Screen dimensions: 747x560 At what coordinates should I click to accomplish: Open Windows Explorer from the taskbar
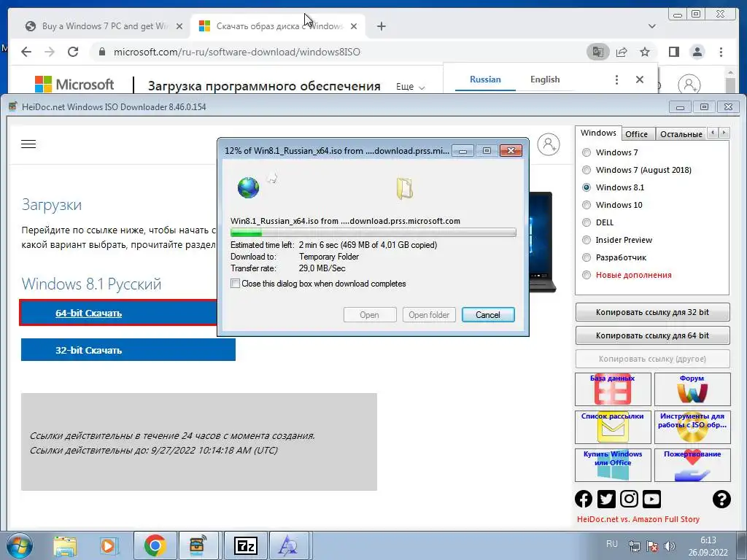[65, 545]
